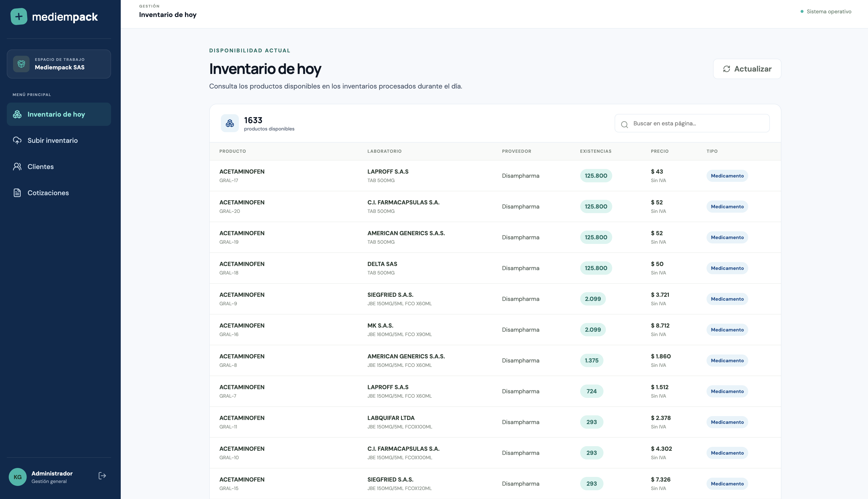The width and height of the screenshot is (868, 499).
Task: Open the Subir inventario menu item
Action: (x=59, y=141)
